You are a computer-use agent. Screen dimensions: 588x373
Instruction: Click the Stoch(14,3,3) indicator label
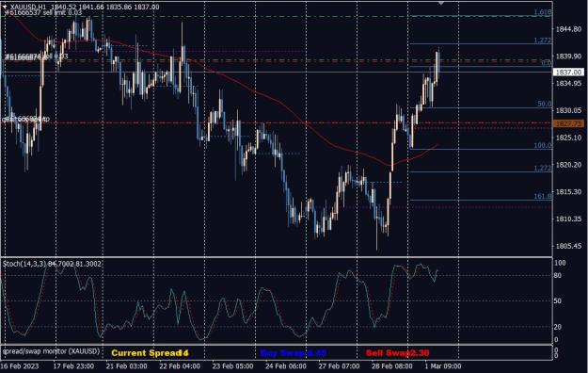(x=52, y=264)
